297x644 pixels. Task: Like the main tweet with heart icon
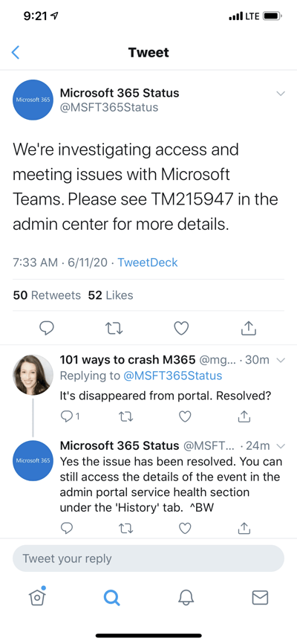click(x=181, y=328)
